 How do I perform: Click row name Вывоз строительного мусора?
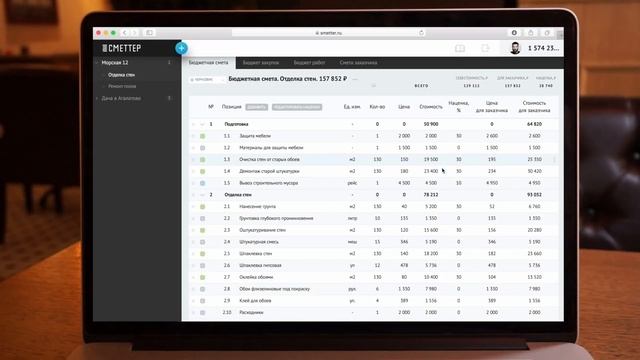click(x=269, y=183)
